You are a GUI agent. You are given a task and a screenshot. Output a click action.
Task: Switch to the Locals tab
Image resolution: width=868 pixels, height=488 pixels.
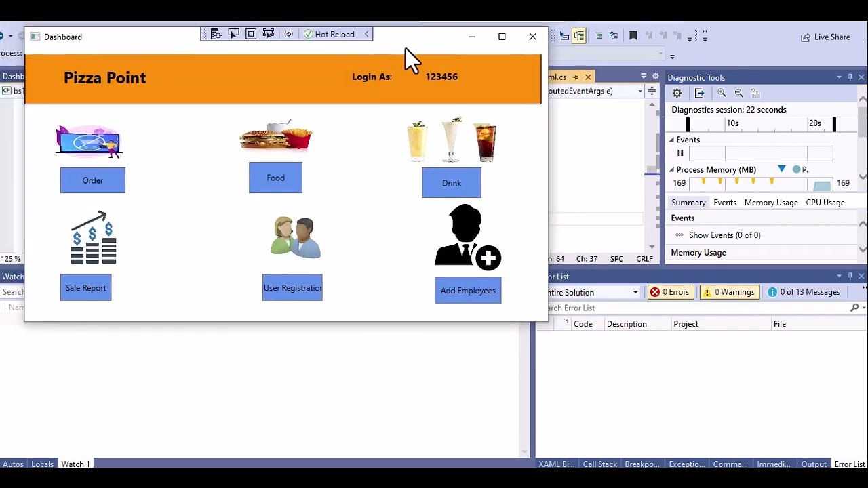(42, 464)
